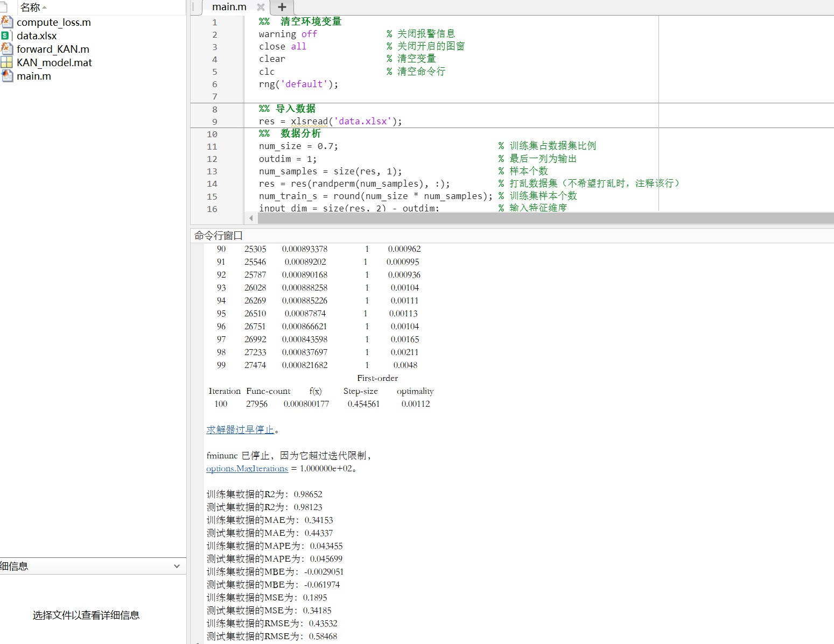Add a new editor tab with plus button

pos(282,7)
